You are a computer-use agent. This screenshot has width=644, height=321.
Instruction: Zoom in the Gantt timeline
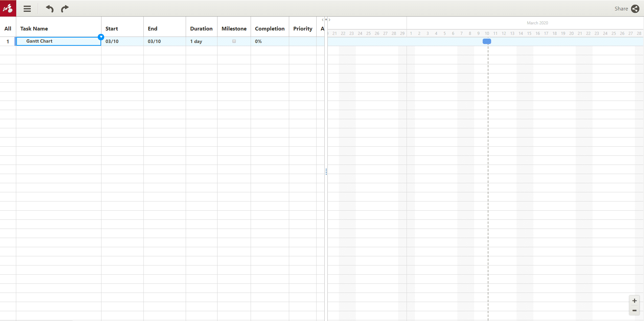pyautogui.click(x=635, y=301)
